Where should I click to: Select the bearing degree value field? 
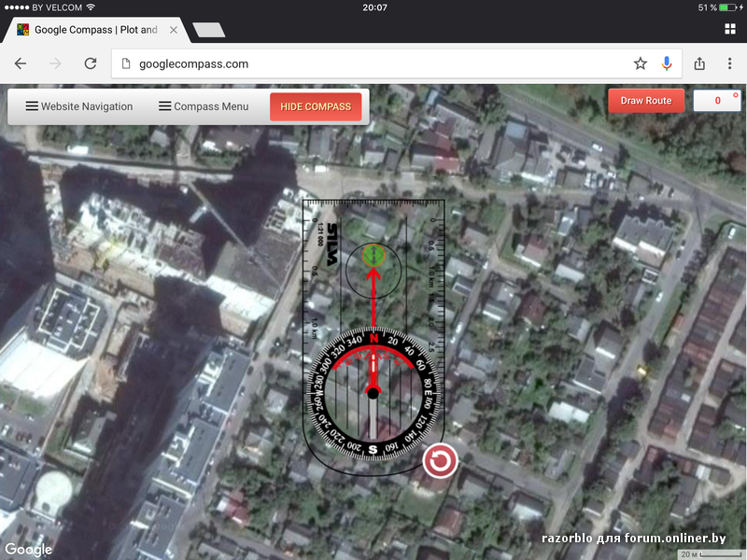[x=716, y=101]
